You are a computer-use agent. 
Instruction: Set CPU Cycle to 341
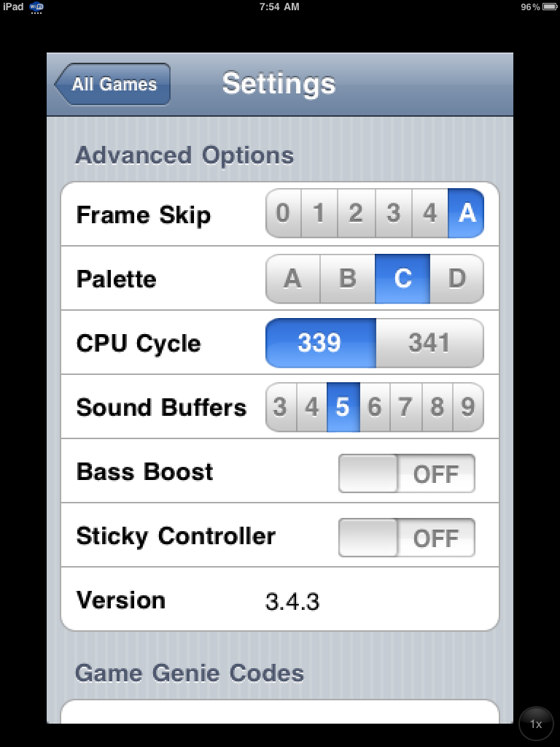click(429, 343)
